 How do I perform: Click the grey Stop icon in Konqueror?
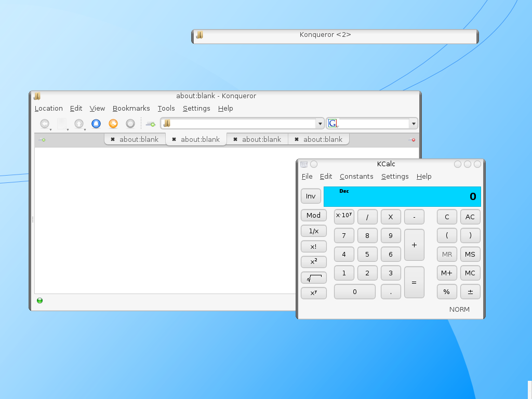pos(130,124)
